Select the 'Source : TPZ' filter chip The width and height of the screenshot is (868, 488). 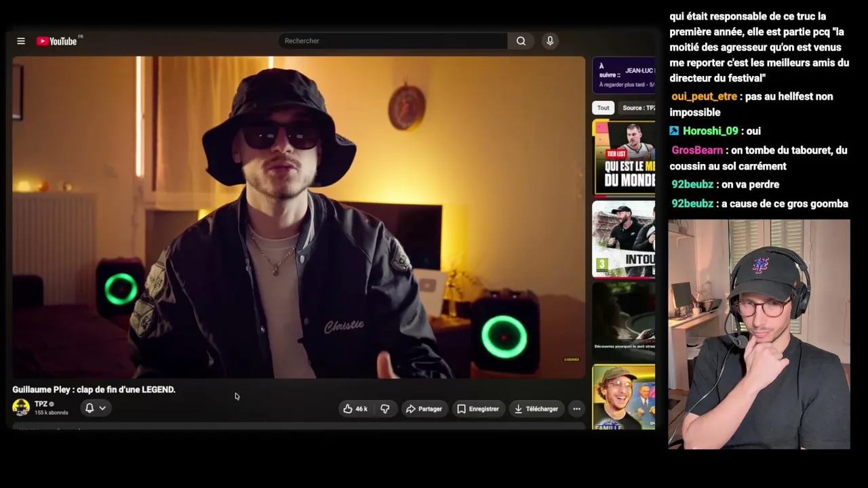pos(637,108)
